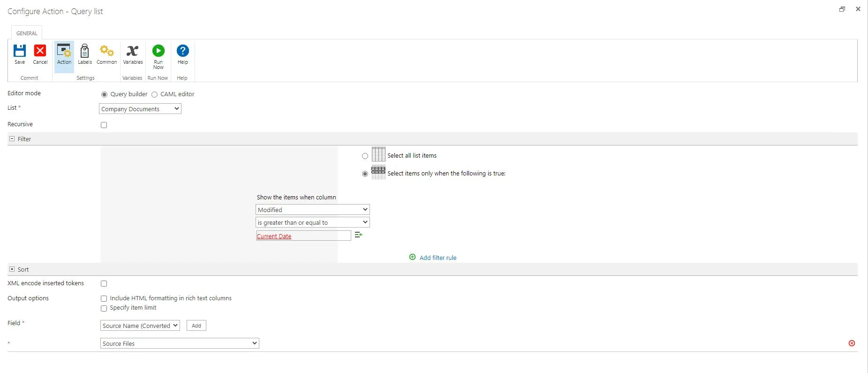Expand the Sort section
This screenshot has height=373, width=868.
(12, 269)
